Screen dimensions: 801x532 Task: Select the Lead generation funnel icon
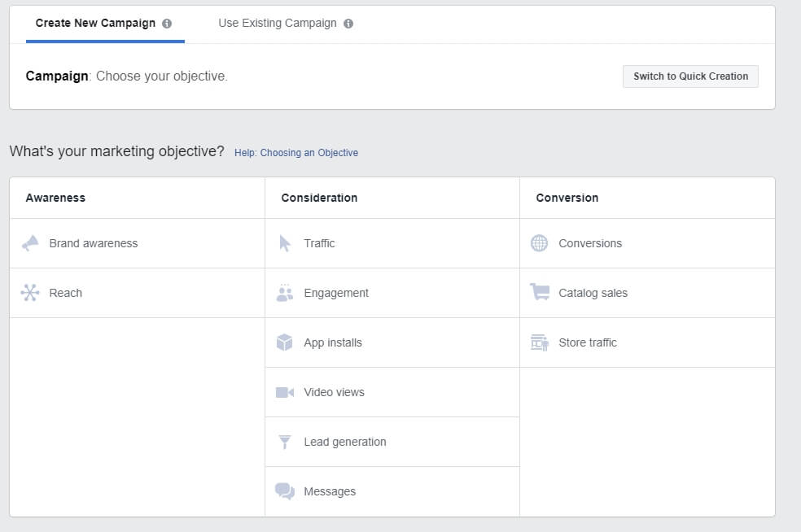pos(285,442)
